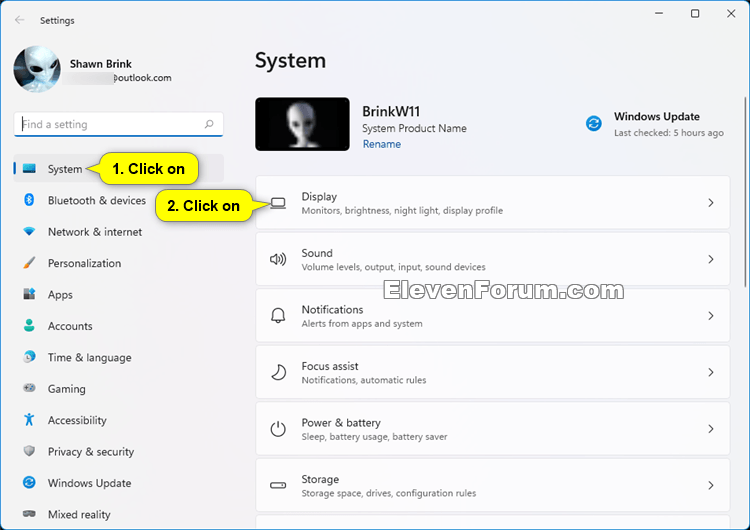
Task: Click the outlook.com email address
Action: pyautogui.click(x=118, y=78)
